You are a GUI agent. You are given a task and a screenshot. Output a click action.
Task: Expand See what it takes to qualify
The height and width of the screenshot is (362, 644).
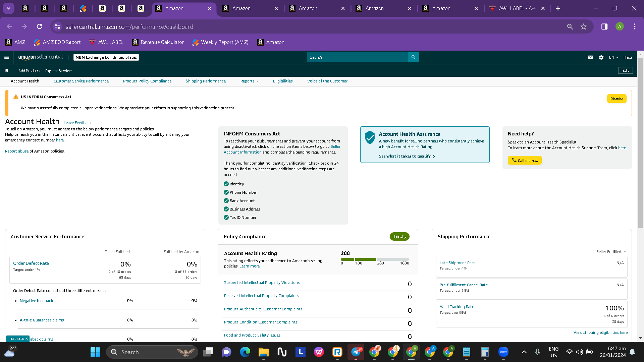pos(407,156)
